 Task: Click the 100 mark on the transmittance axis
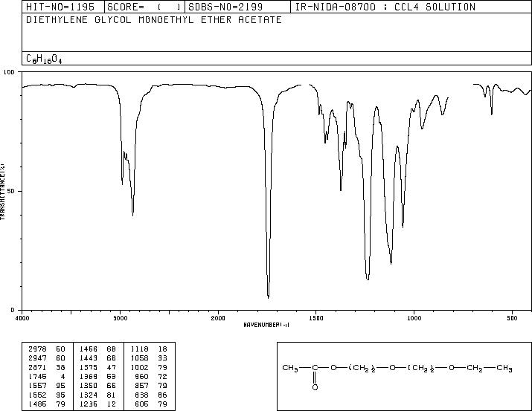[x=9, y=72]
